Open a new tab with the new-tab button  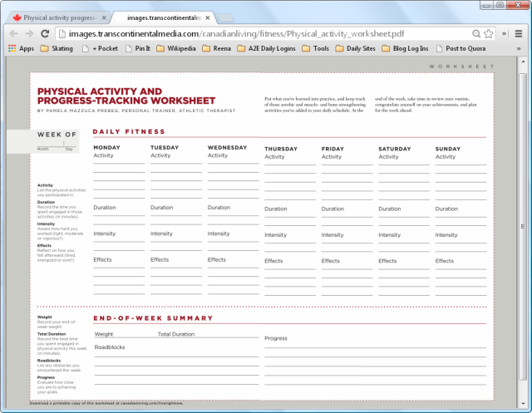click(x=225, y=18)
